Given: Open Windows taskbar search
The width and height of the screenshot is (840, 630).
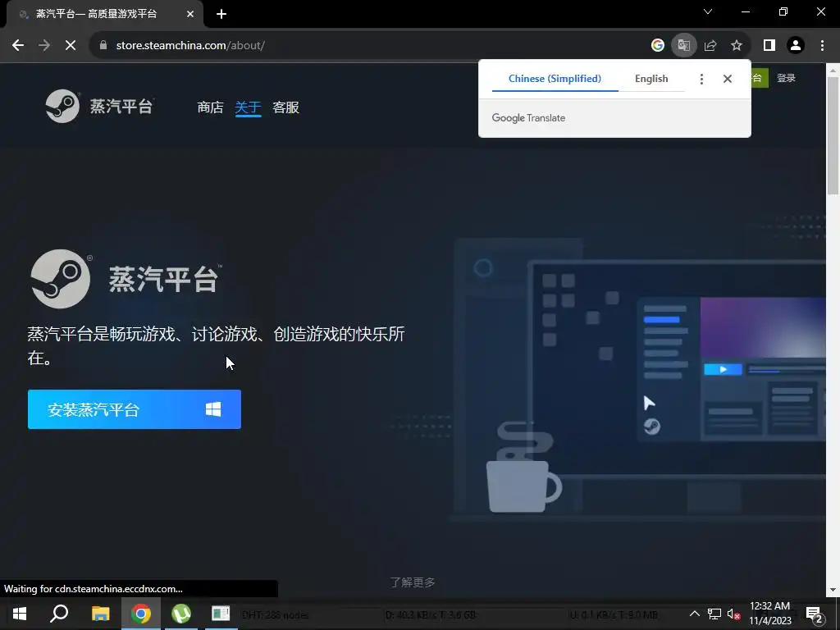Looking at the screenshot, I should tap(59, 614).
